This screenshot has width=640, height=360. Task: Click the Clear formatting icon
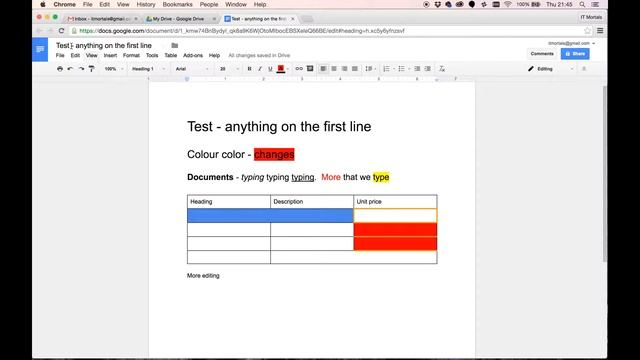442,69
